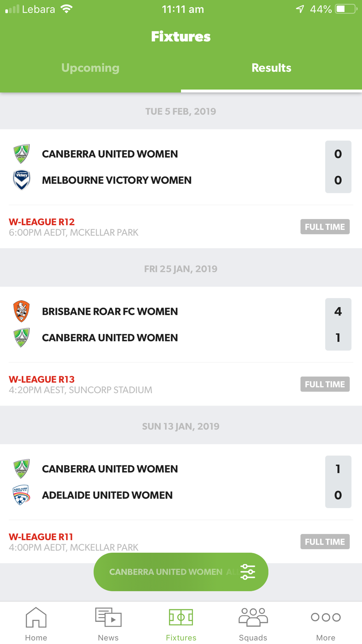Tap the battery status indicator
Viewport: 362px width, 644px height.
(346, 9)
